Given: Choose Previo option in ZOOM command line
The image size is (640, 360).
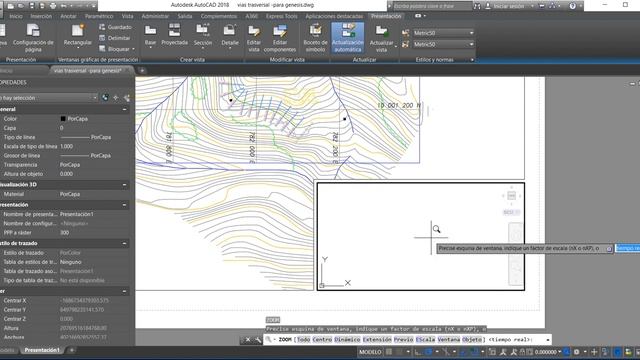Looking at the screenshot, I should point(403,340).
